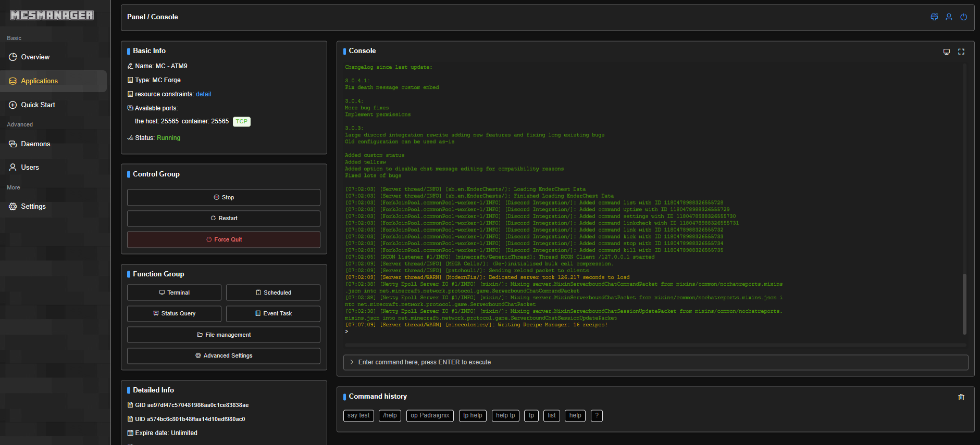Click the TCP port tag
The image size is (980, 445).
241,121
